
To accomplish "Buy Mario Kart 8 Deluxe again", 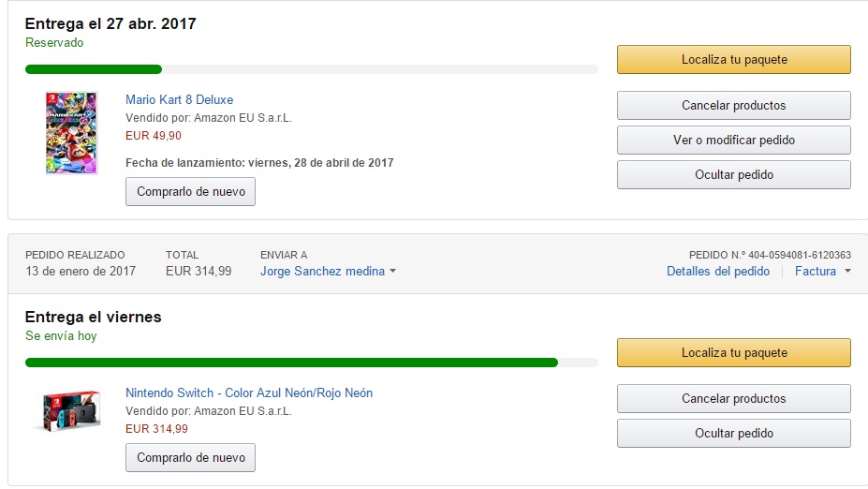I will pyautogui.click(x=190, y=192).
